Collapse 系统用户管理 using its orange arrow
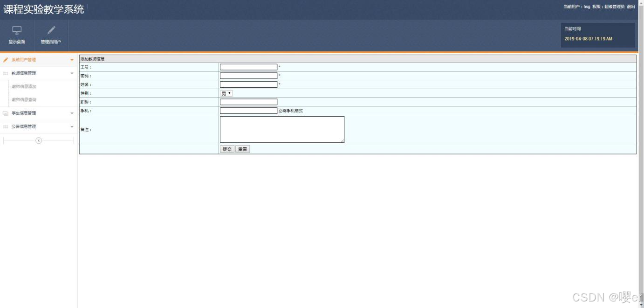The width and height of the screenshot is (644, 308). click(72, 60)
